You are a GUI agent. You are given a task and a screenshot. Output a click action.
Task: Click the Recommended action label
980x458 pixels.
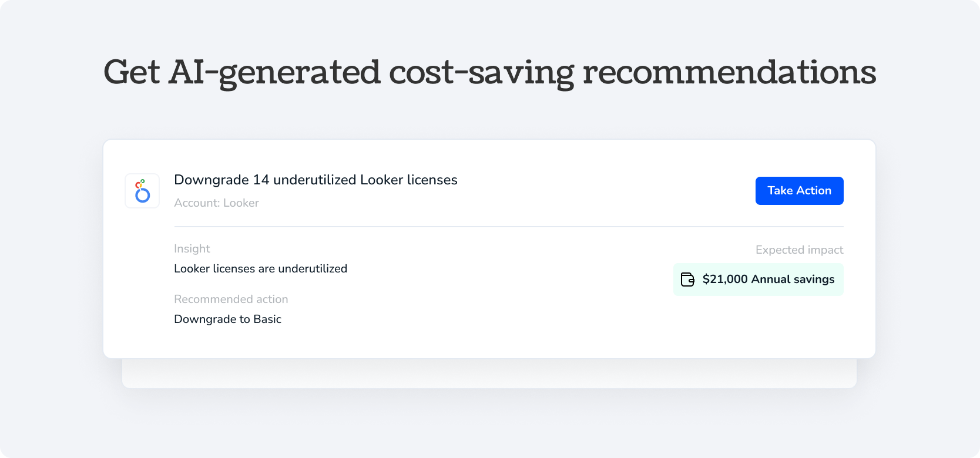pyautogui.click(x=231, y=299)
